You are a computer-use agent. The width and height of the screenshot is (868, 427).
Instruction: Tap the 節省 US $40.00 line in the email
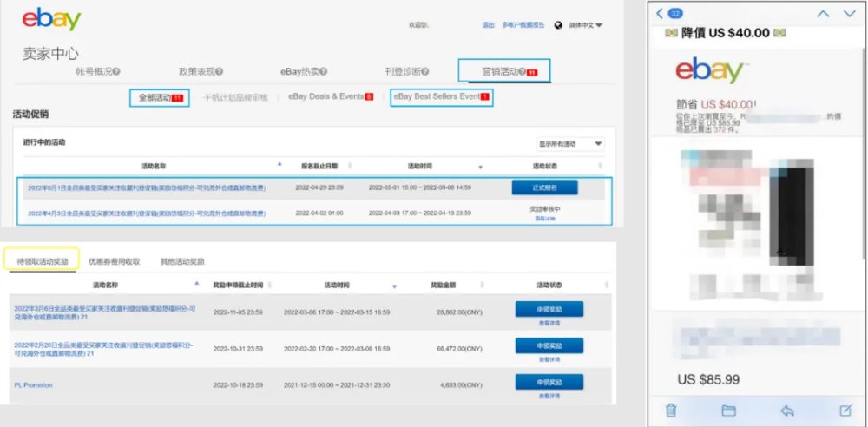point(716,103)
